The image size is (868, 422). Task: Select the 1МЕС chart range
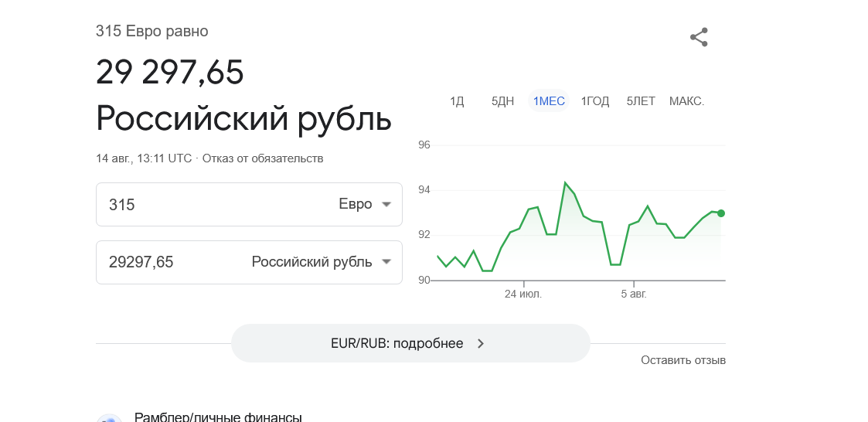(549, 101)
